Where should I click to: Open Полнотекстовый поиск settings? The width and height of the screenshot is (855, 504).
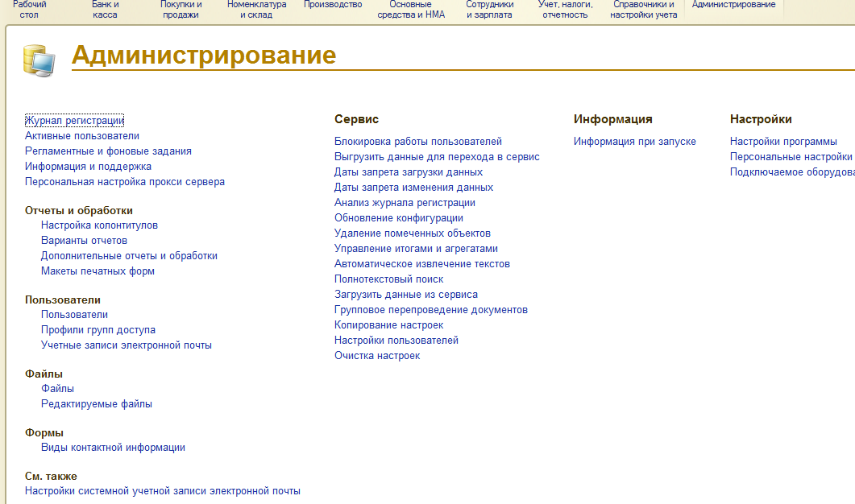coord(388,279)
